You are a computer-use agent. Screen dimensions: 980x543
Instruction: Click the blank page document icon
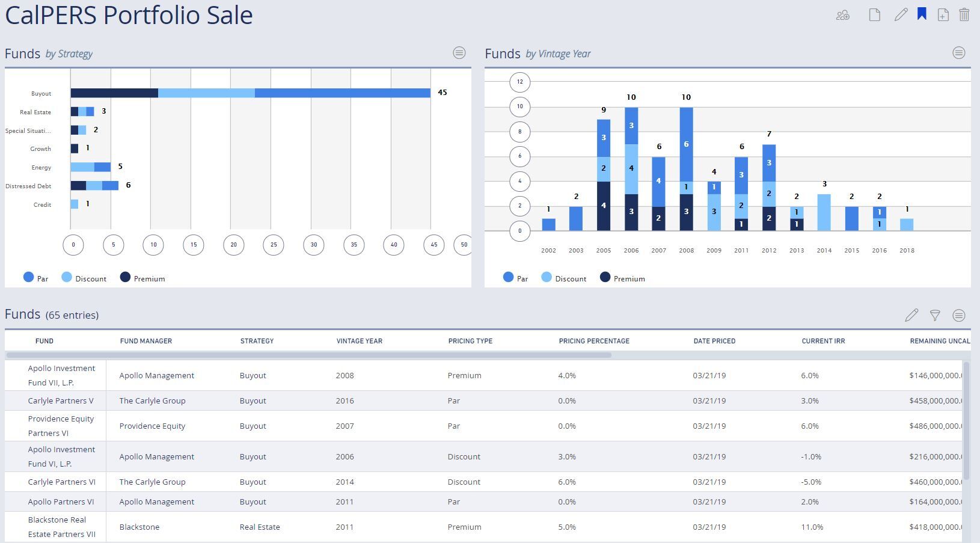pyautogui.click(x=875, y=15)
